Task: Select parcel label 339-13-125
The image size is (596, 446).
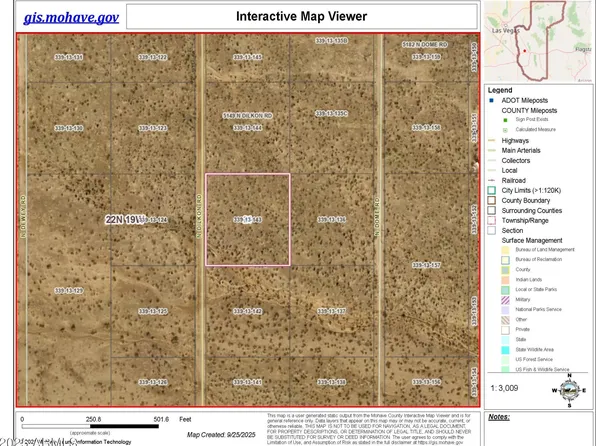Action: click(152, 311)
